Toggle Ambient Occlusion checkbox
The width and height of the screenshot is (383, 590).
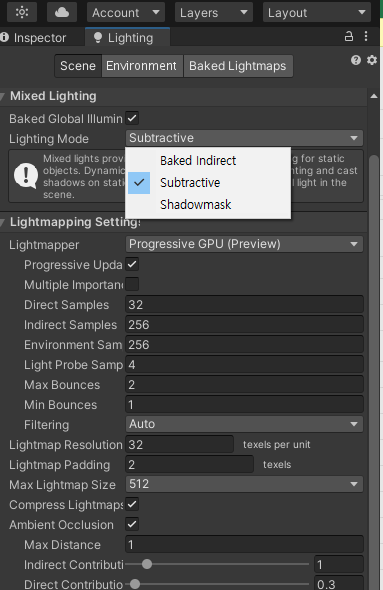pyautogui.click(x=132, y=524)
